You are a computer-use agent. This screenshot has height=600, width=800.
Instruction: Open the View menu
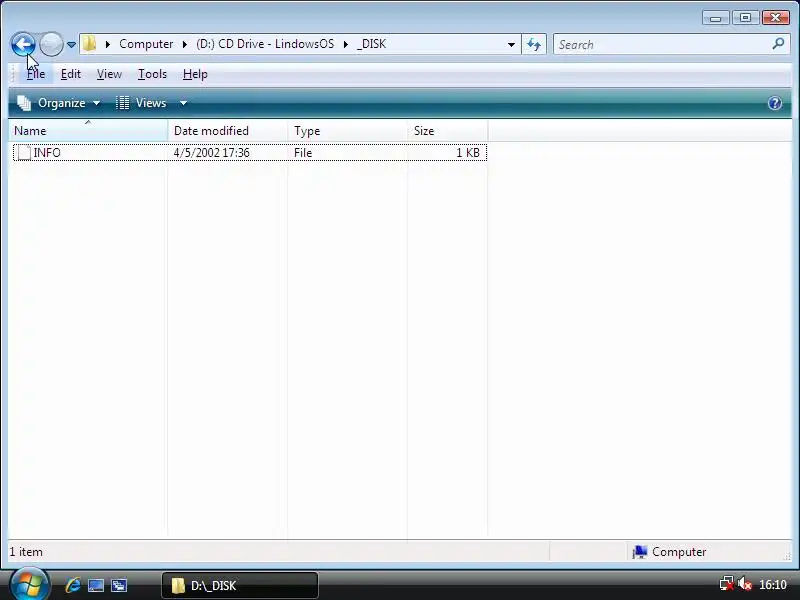109,74
